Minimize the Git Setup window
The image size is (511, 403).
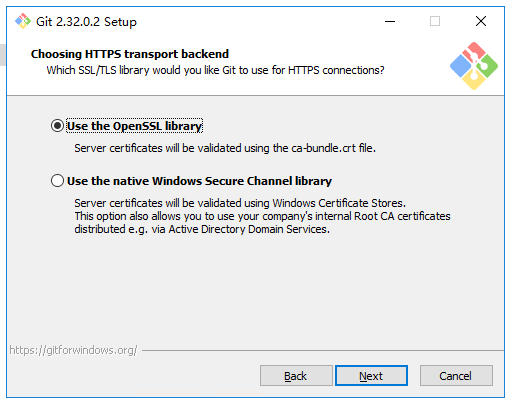[390, 21]
